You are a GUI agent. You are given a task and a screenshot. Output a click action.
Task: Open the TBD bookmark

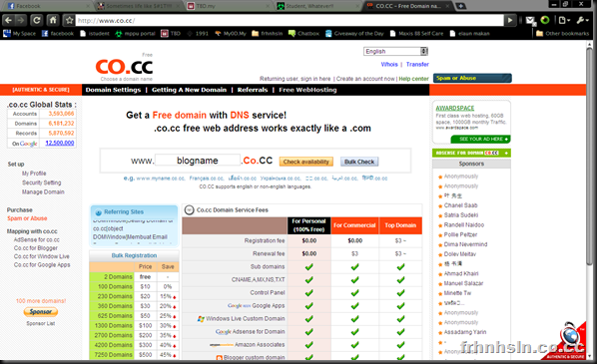[171, 34]
